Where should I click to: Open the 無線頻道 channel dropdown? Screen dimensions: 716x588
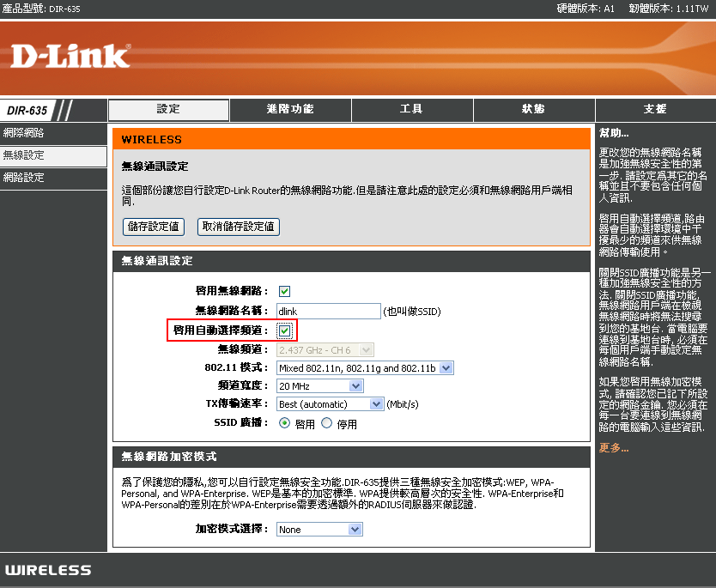[x=325, y=350]
